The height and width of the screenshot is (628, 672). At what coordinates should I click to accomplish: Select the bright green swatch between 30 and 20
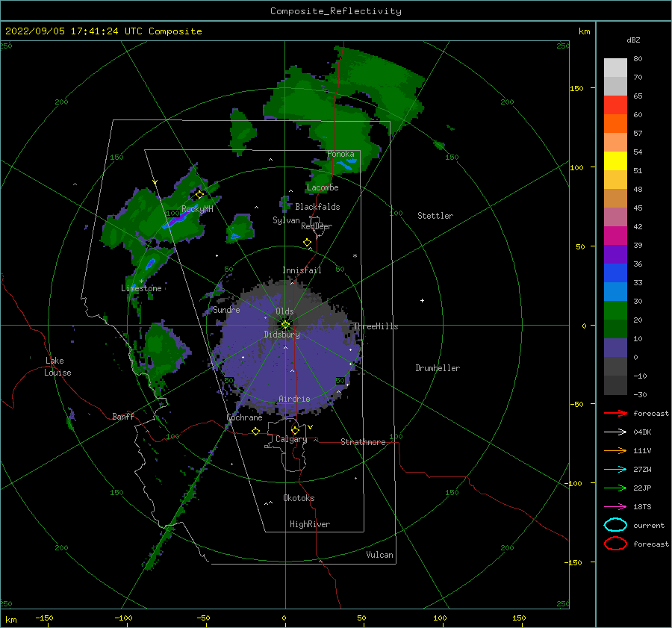point(615,311)
